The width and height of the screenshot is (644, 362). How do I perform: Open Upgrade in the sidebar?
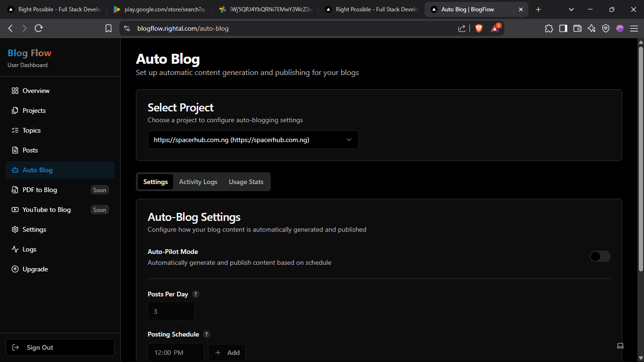point(60,269)
